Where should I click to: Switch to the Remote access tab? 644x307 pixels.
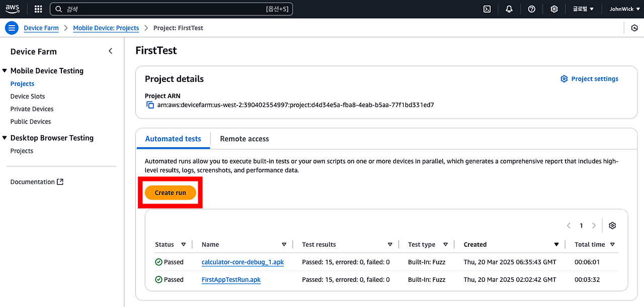[245, 139]
